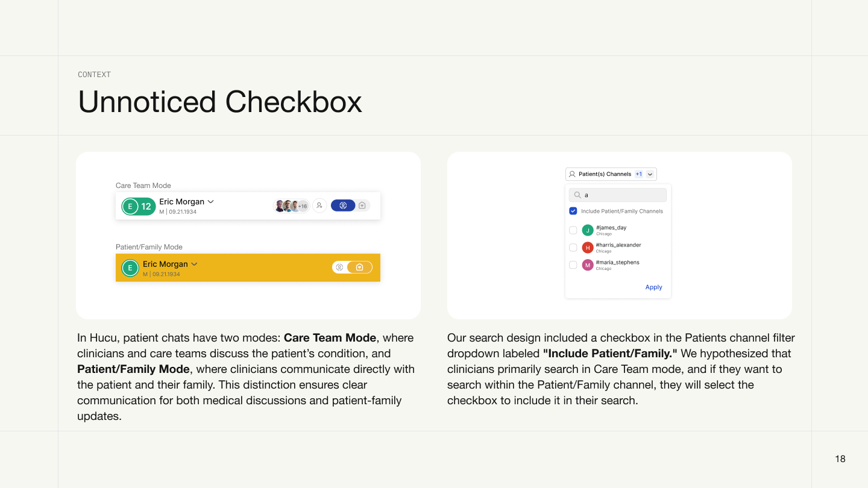Click the home heart icon in yellow header

[x=360, y=267]
